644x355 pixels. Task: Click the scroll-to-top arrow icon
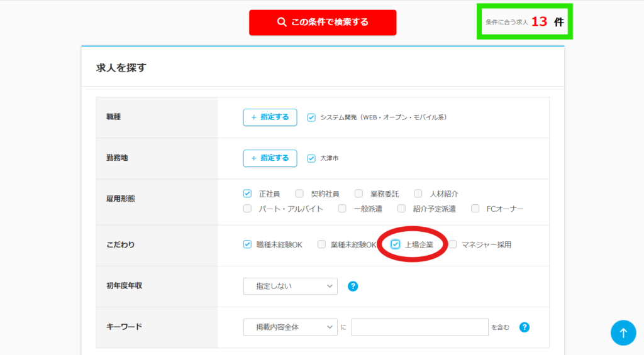click(623, 333)
